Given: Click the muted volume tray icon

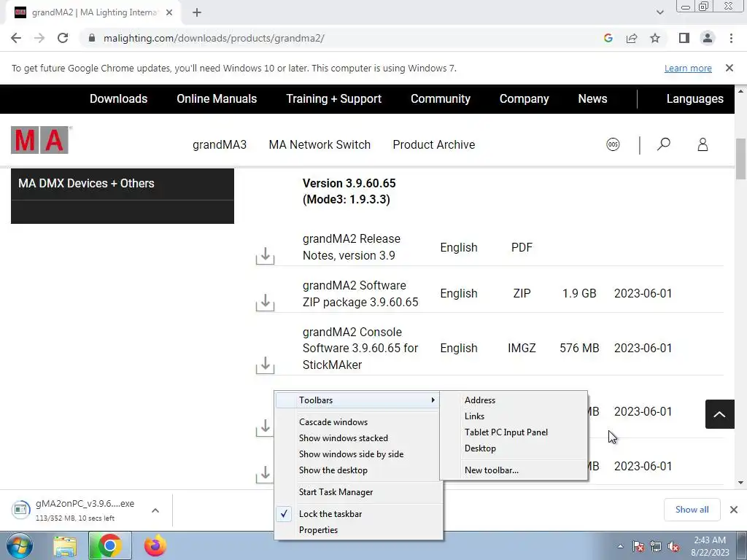Looking at the screenshot, I should click(673, 547).
